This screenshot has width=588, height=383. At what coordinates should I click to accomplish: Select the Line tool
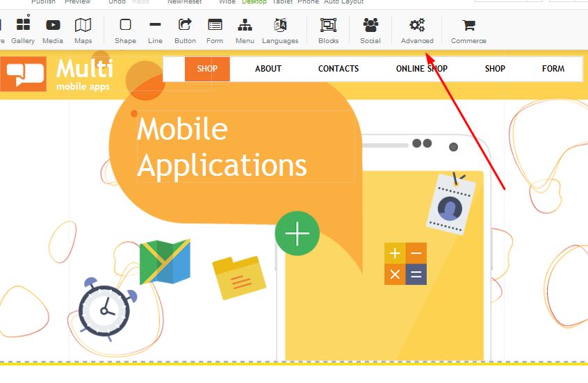point(155,30)
